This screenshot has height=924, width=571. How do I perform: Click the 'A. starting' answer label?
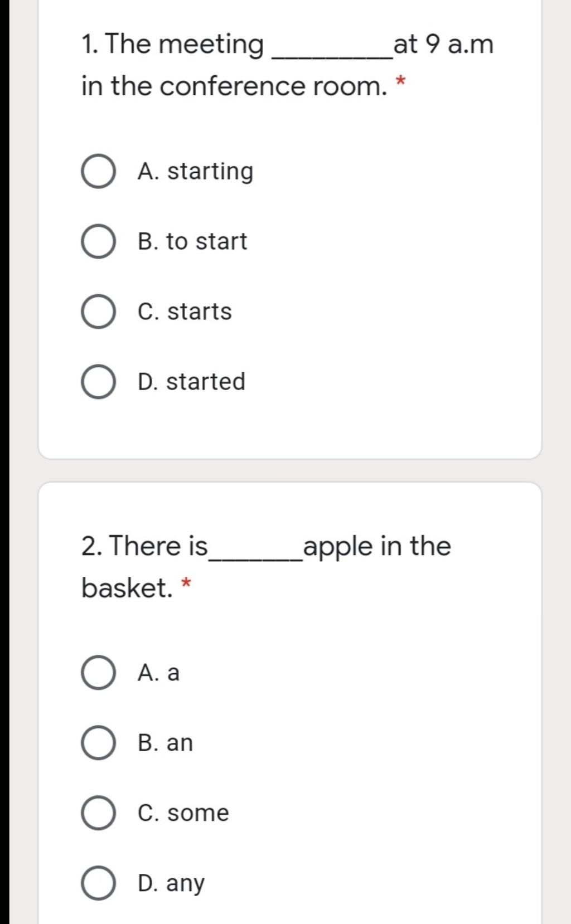tap(196, 172)
